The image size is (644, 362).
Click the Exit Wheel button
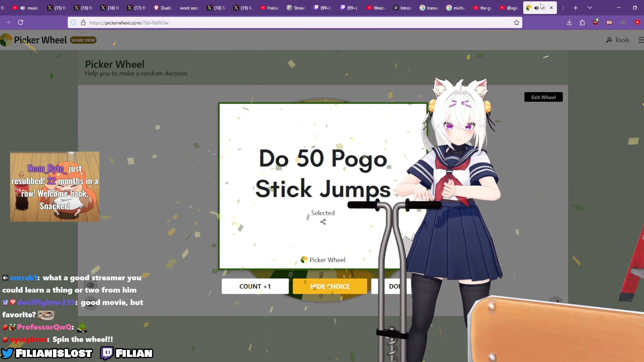[x=543, y=97]
